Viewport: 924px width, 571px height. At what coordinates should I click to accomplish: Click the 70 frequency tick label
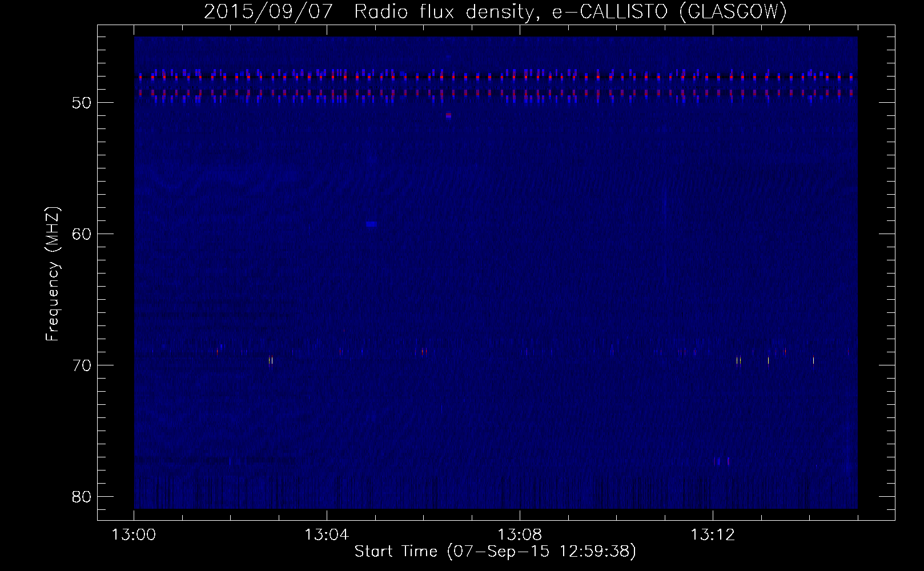click(82, 365)
